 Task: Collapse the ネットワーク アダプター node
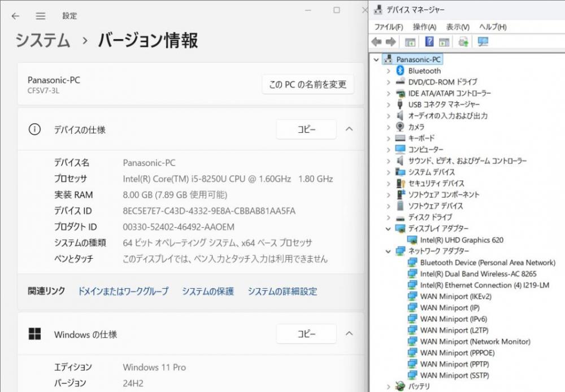[388, 251]
